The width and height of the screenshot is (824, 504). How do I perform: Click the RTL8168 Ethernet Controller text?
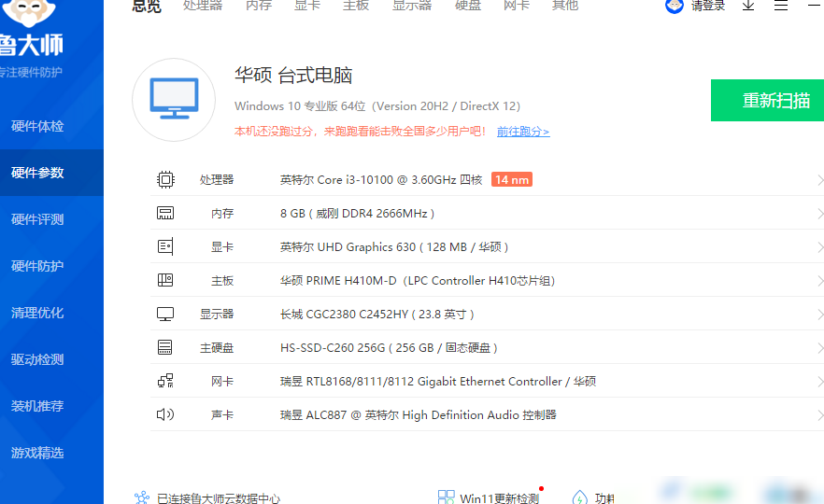click(438, 381)
